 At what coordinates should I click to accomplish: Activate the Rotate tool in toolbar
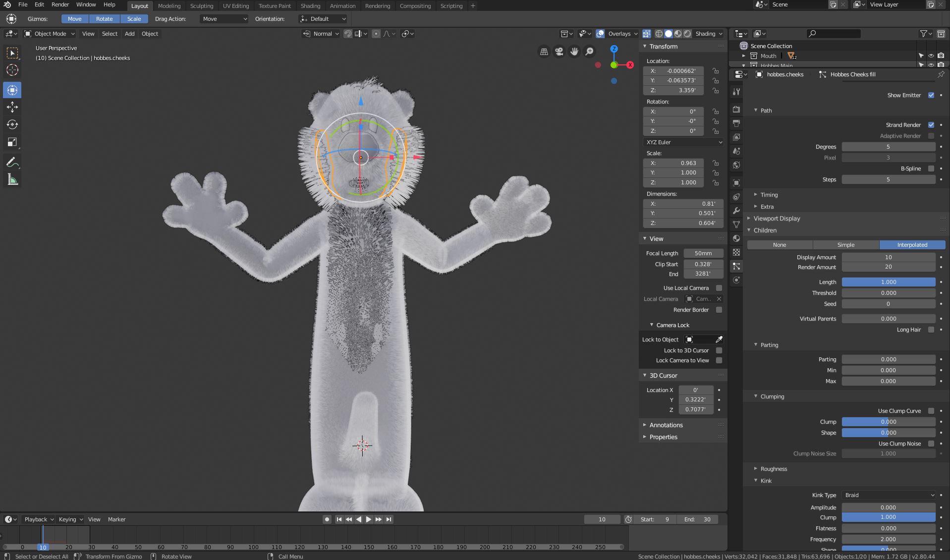[x=12, y=124]
